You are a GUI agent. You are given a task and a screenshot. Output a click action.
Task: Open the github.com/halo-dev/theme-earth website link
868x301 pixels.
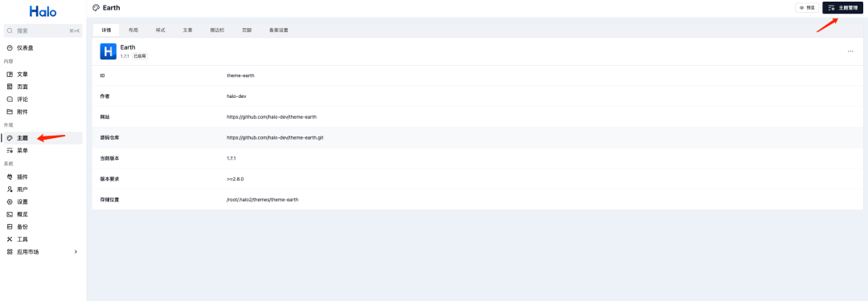coord(272,116)
